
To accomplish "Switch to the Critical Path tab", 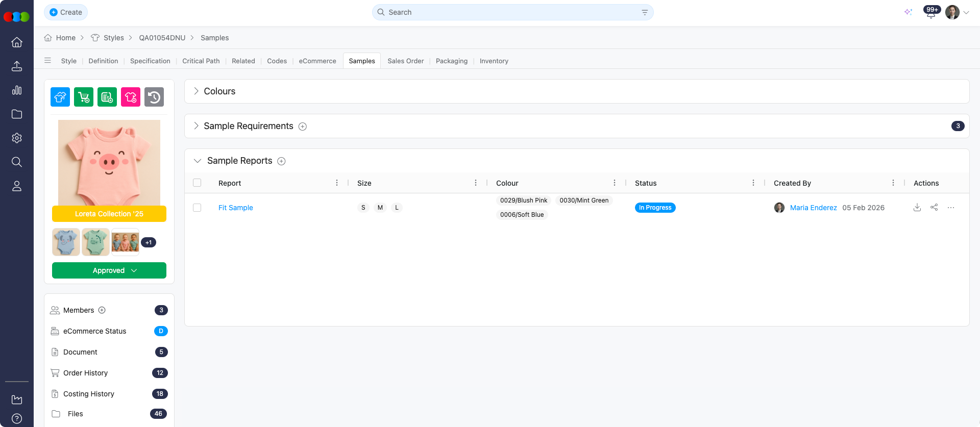I will (201, 61).
